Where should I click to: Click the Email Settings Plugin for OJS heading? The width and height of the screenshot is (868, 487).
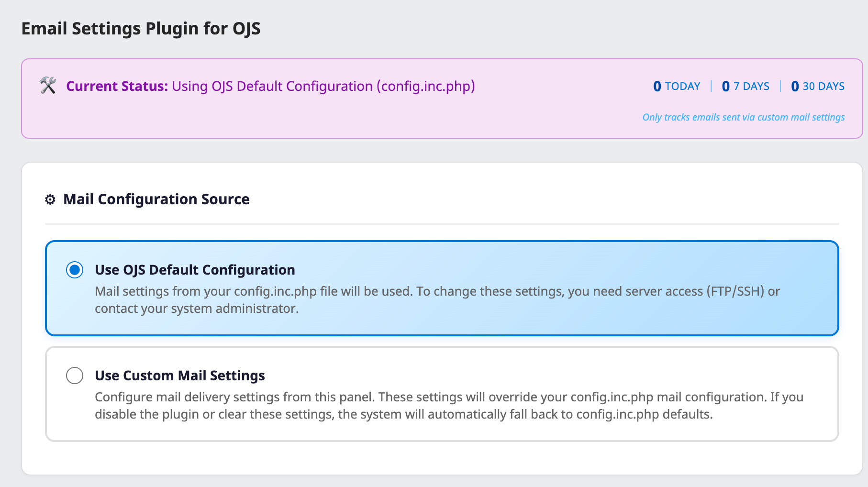tap(141, 28)
